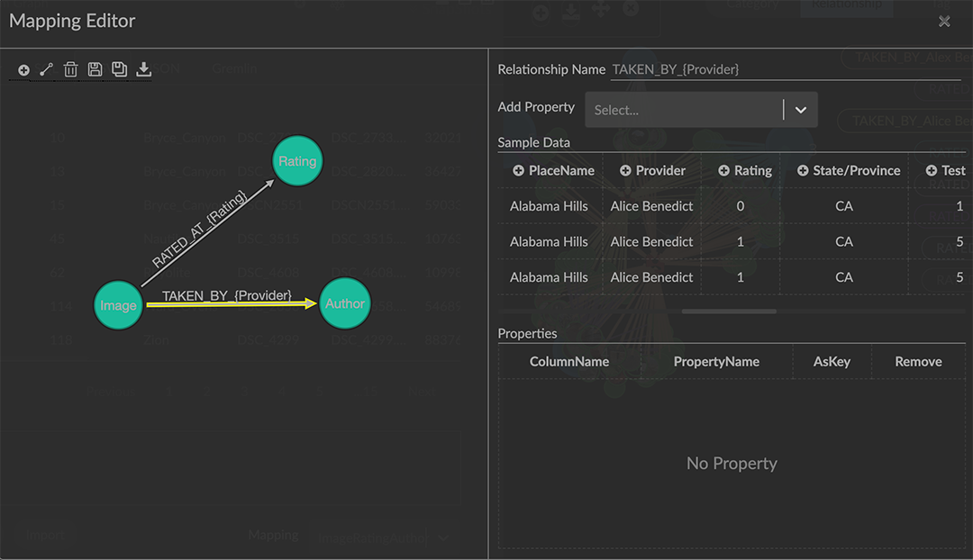
Task: Click the sample data horizontal scrollbar
Action: (x=729, y=312)
